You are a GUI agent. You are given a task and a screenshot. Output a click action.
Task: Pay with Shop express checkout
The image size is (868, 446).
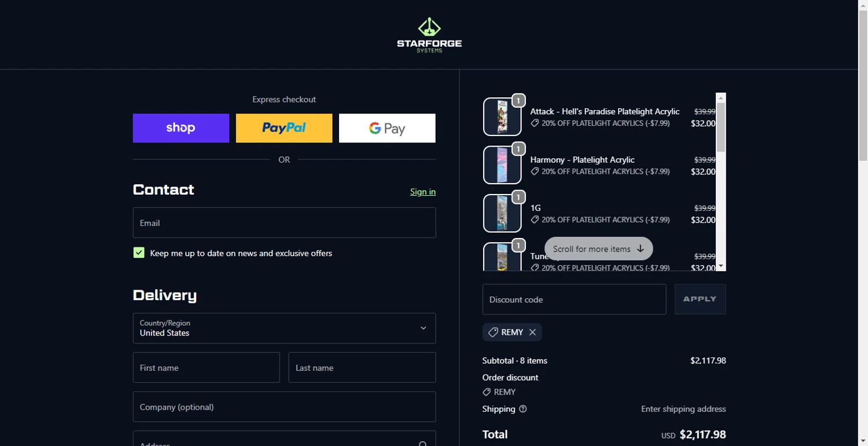181,128
